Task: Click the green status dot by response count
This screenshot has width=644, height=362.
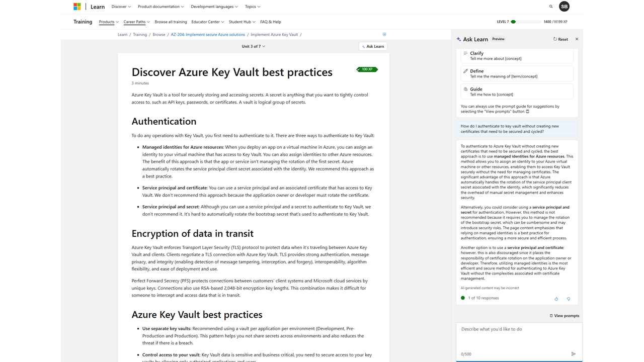Action: 463,298
